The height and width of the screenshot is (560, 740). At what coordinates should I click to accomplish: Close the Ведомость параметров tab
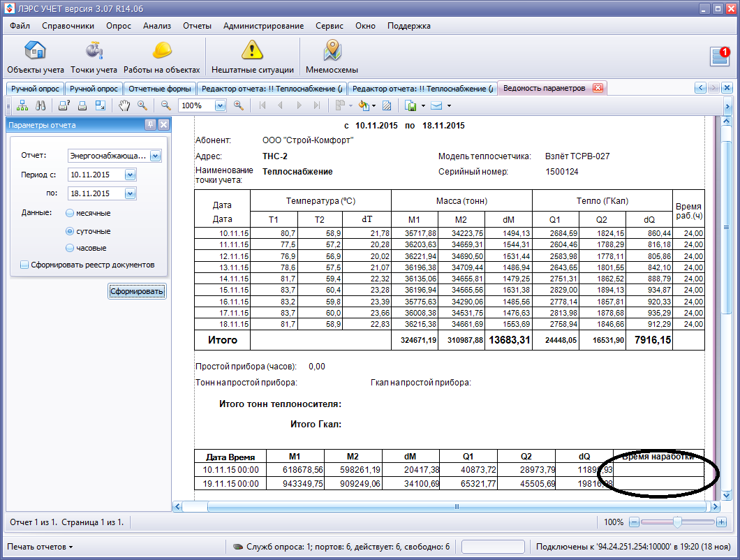598,88
